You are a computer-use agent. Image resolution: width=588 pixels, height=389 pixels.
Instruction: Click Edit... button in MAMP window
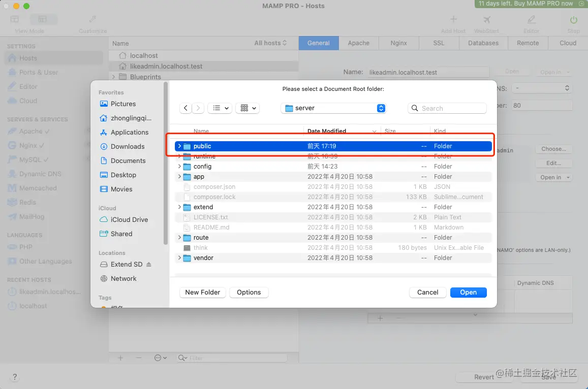pyautogui.click(x=554, y=164)
